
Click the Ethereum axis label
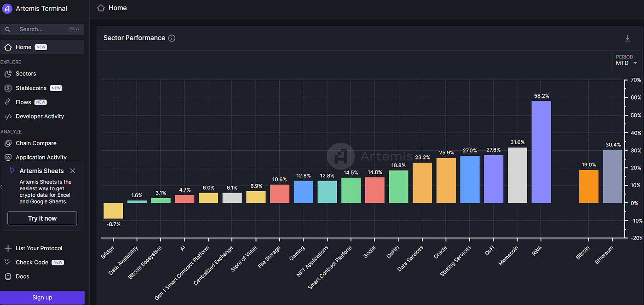click(605, 254)
